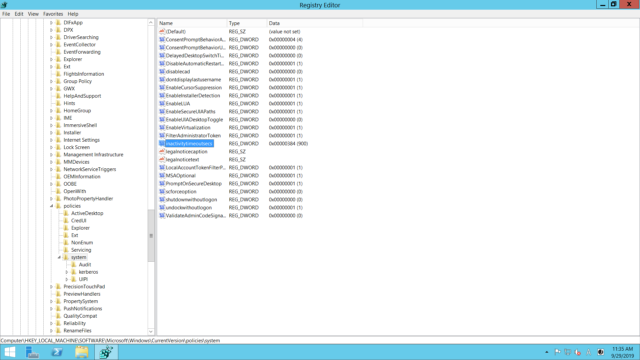Click tree scrollbar down arrow
The height and width of the screenshot is (360, 640).
point(151,331)
